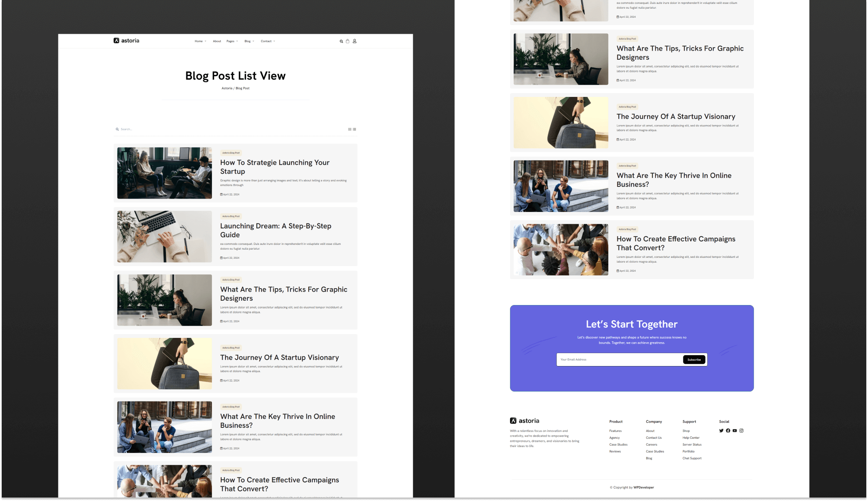Image resolution: width=868 pixels, height=501 pixels.
Task: Open 'How To Strategie Launching Your Startup' post
Action: click(274, 167)
